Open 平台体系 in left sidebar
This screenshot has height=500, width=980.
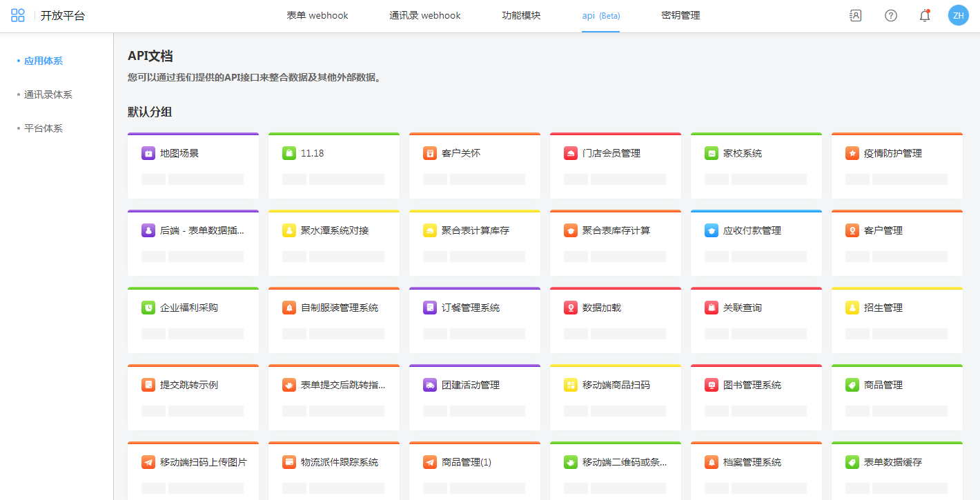pos(43,128)
